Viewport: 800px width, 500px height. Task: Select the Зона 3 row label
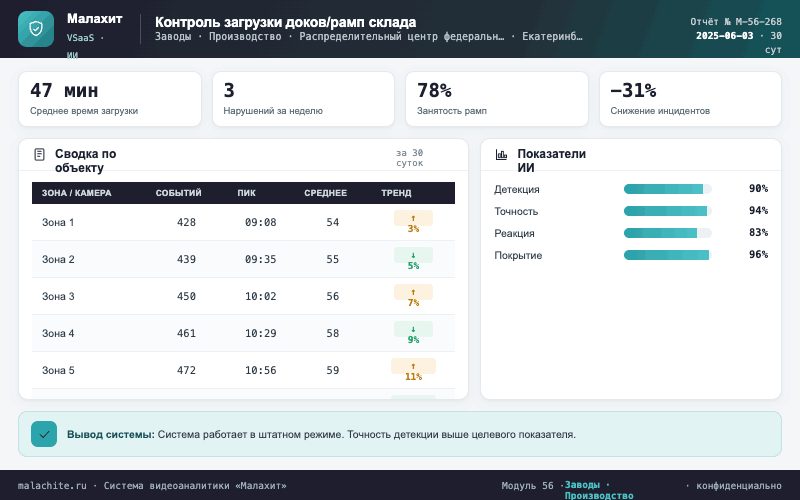pos(58,296)
